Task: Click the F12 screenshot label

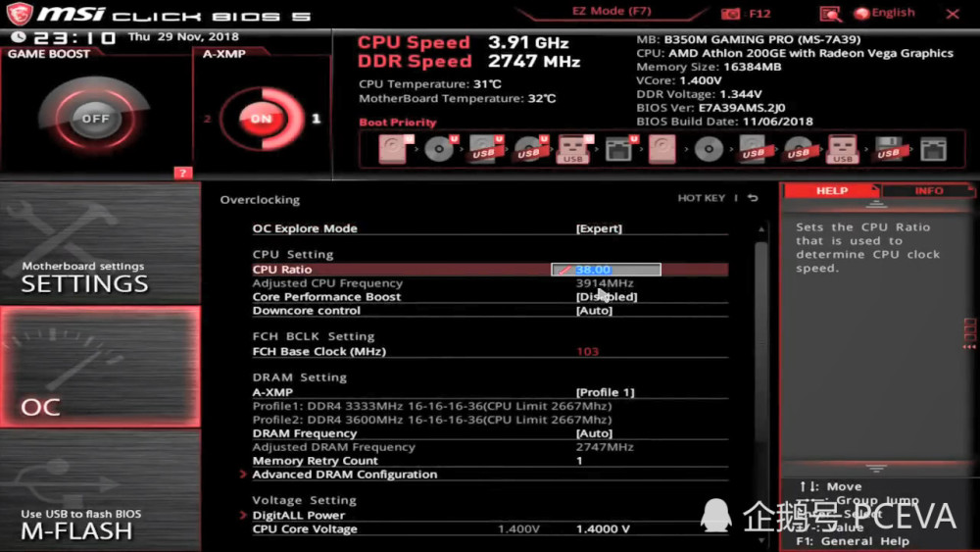Action: pos(759,13)
